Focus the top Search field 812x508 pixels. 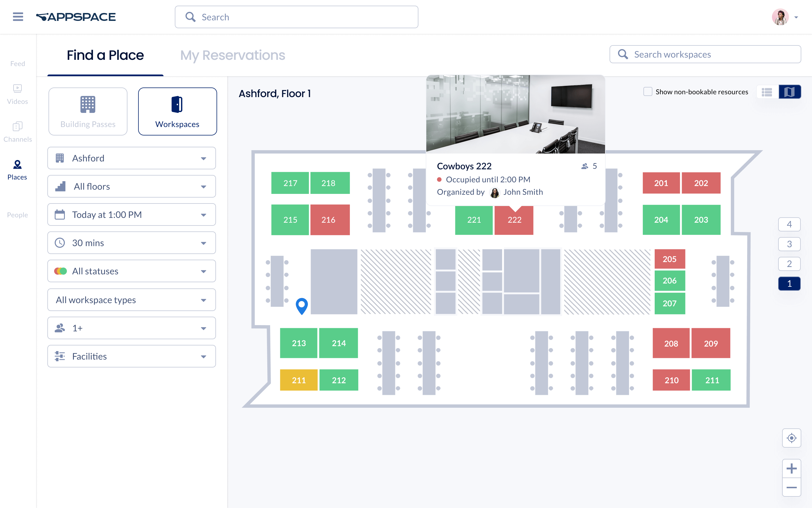click(296, 17)
